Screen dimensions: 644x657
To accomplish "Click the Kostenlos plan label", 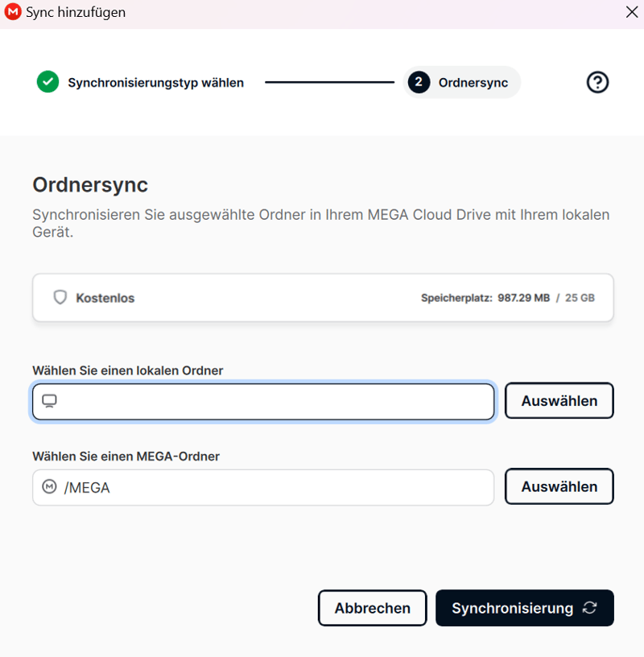I will click(105, 298).
